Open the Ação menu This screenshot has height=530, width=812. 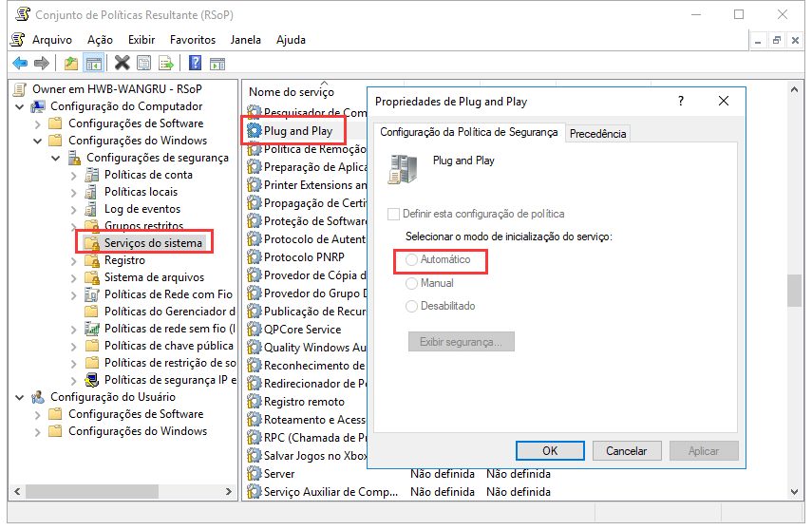point(100,40)
